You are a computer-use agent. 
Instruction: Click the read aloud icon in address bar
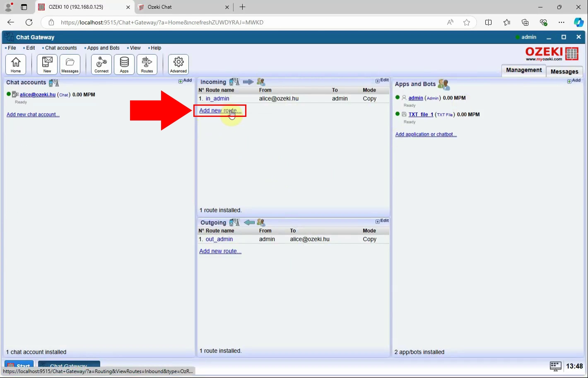[450, 22]
